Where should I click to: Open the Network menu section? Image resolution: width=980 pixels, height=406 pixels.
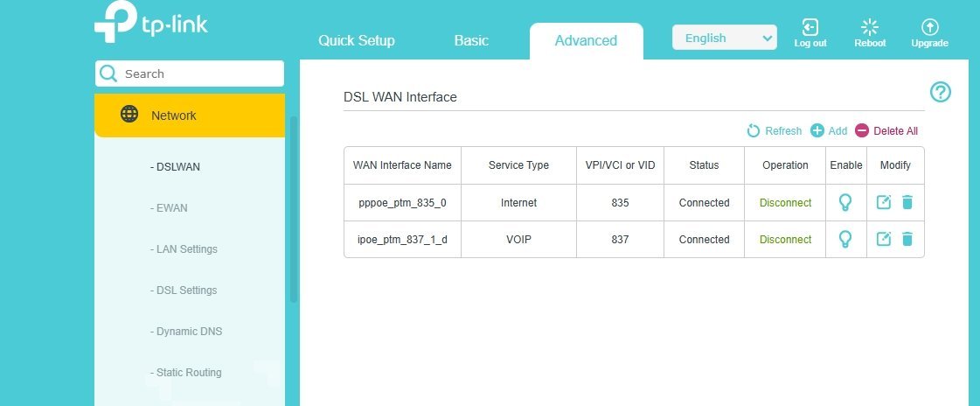point(190,115)
